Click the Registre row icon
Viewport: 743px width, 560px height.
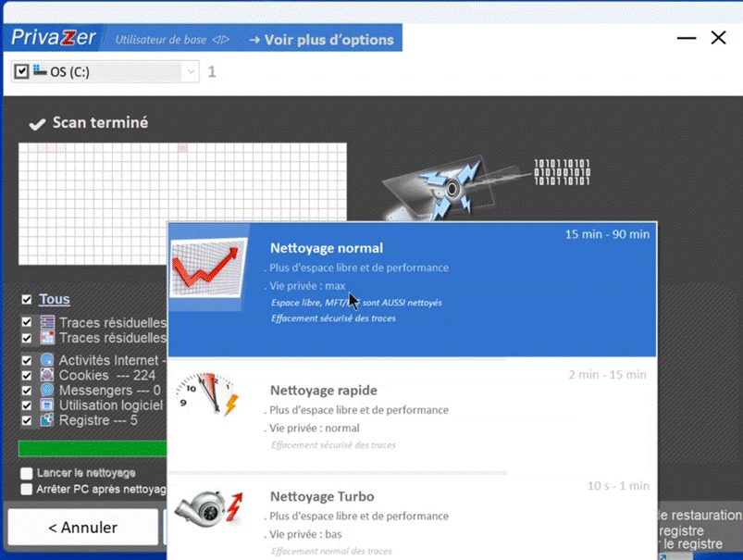coord(47,420)
